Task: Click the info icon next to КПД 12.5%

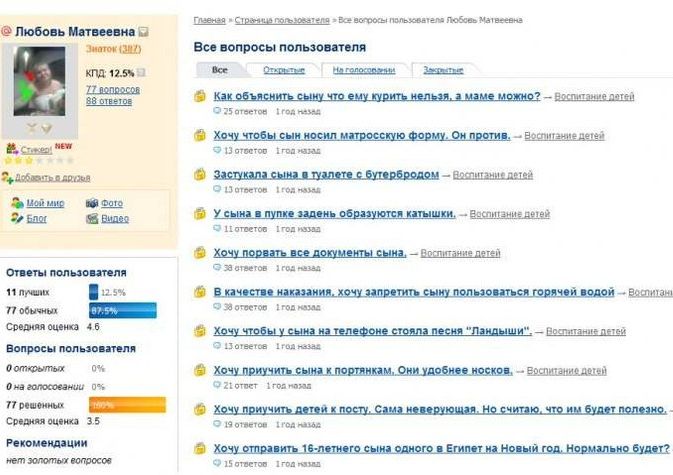Action: coord(142,73)
